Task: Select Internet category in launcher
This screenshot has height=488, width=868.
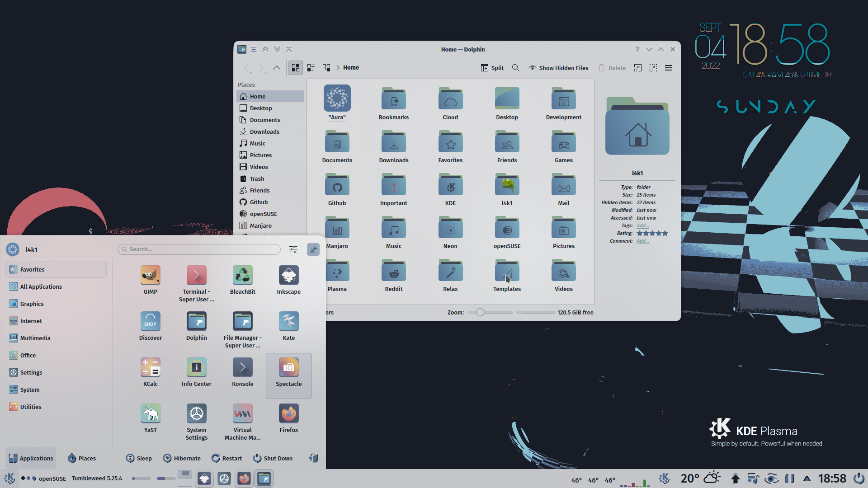Action: (x=56, y=321)
